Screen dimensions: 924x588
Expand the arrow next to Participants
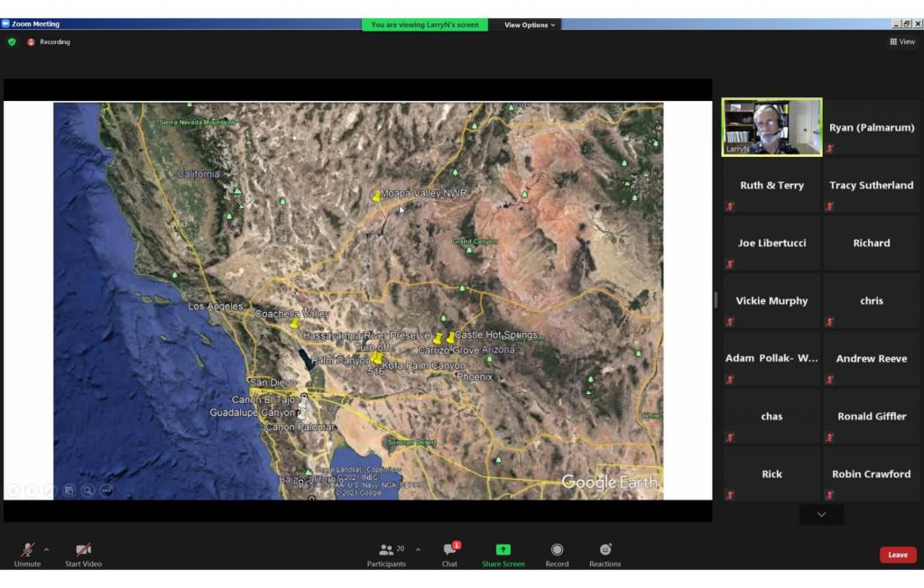pyautogui.click(x=418, y=549)
